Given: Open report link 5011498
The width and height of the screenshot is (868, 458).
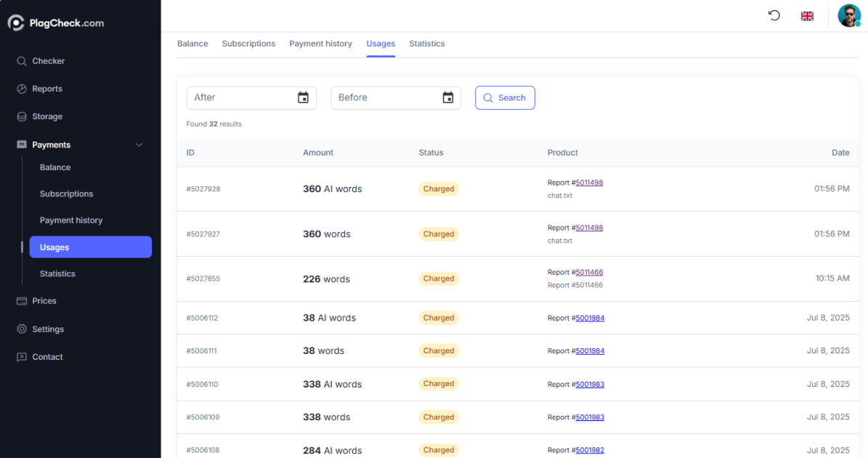Looking at the screenshot, I should (588, 182).
